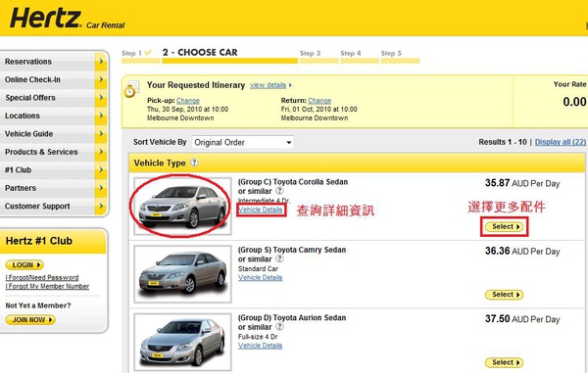This screenshot has height=374, width=588.
Task: Click the Vehicle Type help icon
Action: click(194, 163)
